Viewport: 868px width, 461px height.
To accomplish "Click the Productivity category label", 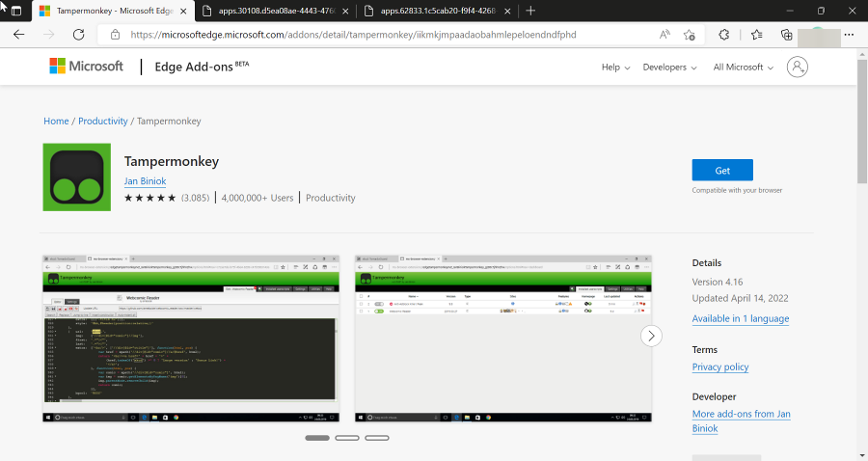I will (x=331, y=198).
